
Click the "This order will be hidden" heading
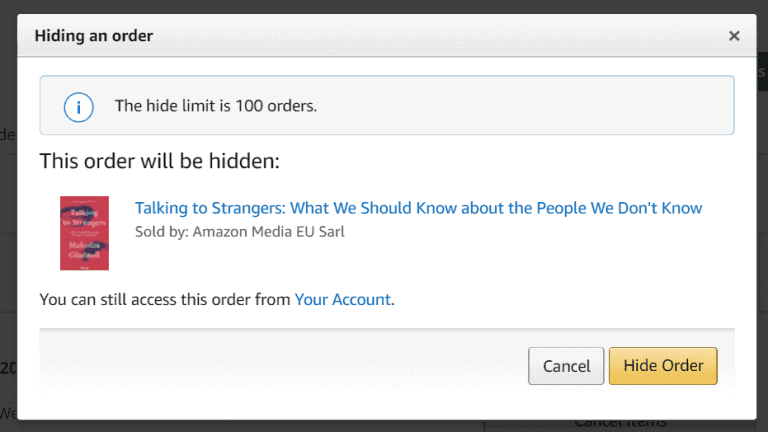(160, 161)
